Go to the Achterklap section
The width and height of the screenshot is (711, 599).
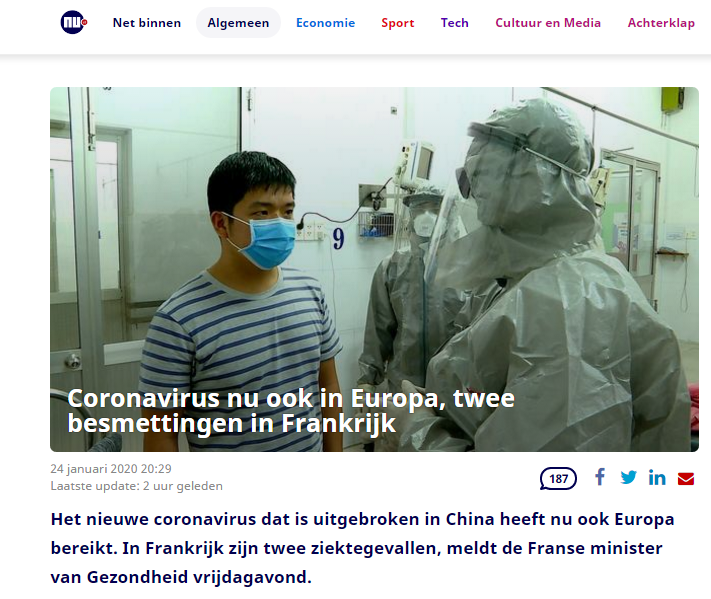click(x=661, y=23)
